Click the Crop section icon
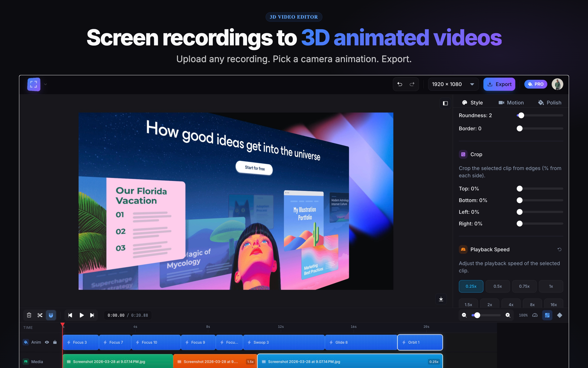 (x=463, y=154)
